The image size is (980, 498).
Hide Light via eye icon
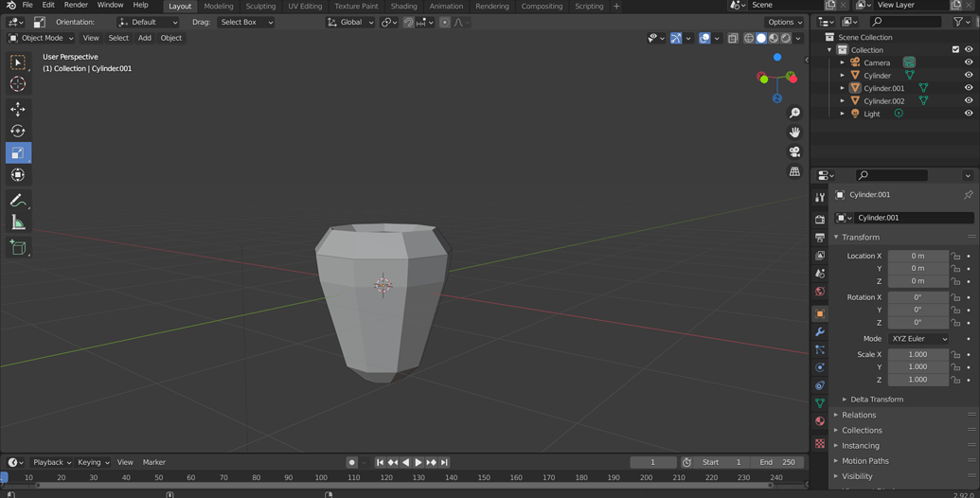[x=968, y=114]
